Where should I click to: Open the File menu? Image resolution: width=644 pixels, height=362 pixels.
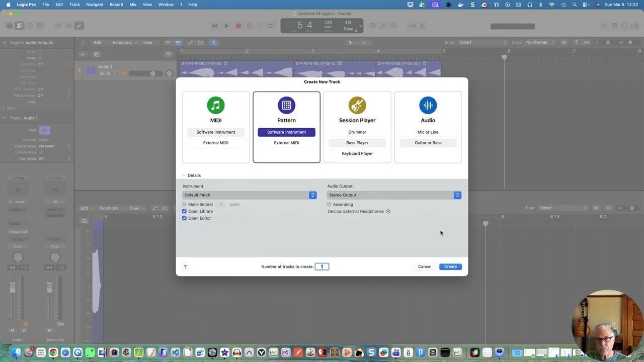(x=45, y=5)
